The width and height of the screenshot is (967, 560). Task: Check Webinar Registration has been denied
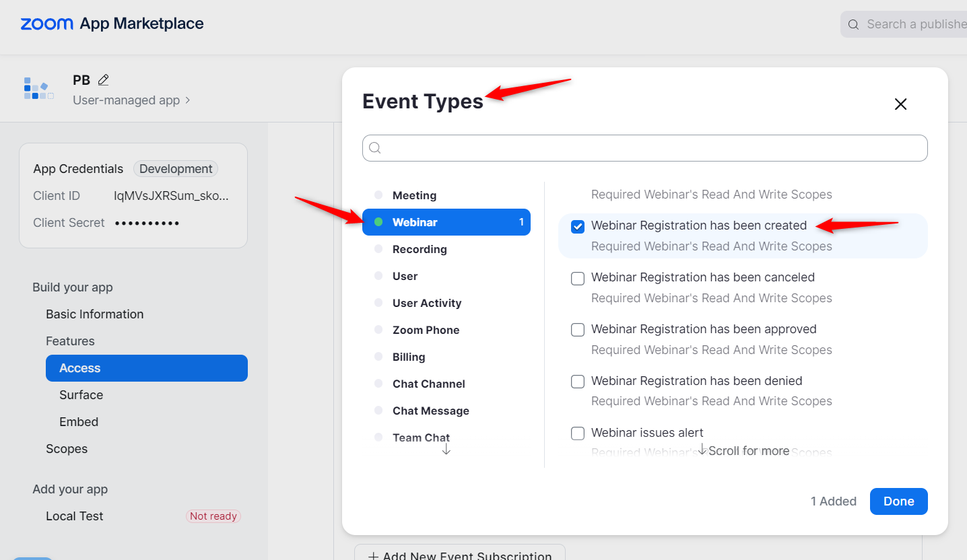coord(578,382)
